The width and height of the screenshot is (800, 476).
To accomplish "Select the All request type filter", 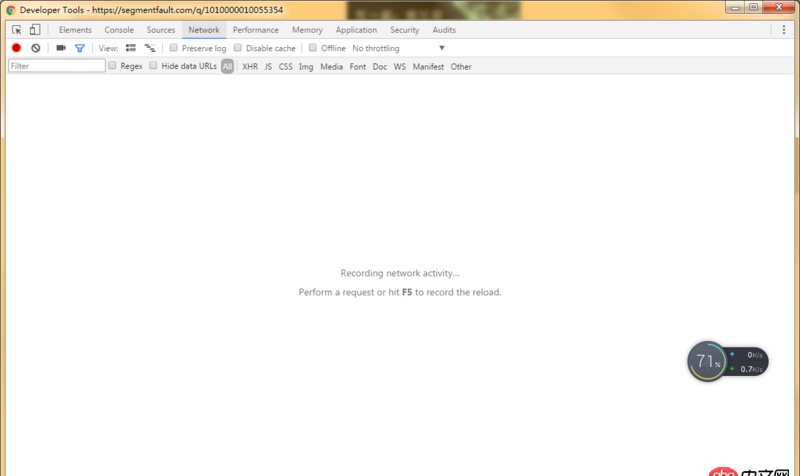I will (228, 66).
